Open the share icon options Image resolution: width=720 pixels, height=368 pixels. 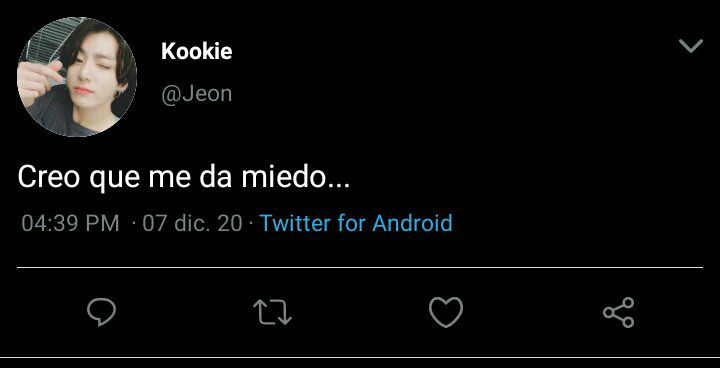click(619, 312)
